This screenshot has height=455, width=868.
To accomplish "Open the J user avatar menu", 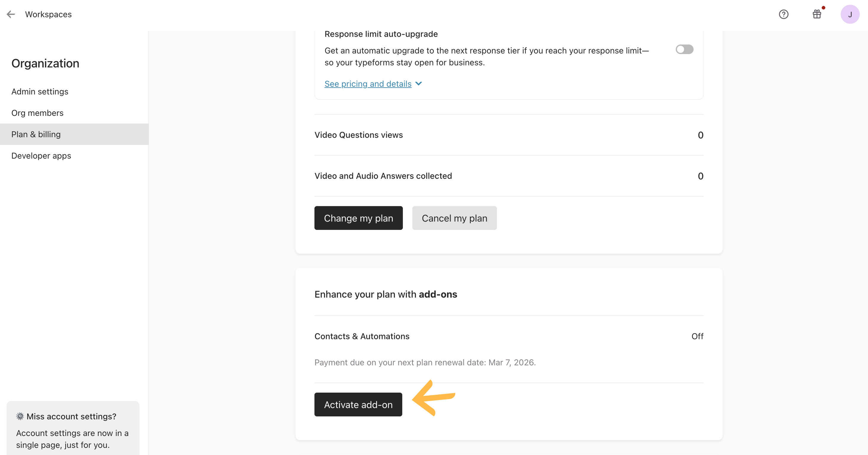I will (x=850, y=14).
